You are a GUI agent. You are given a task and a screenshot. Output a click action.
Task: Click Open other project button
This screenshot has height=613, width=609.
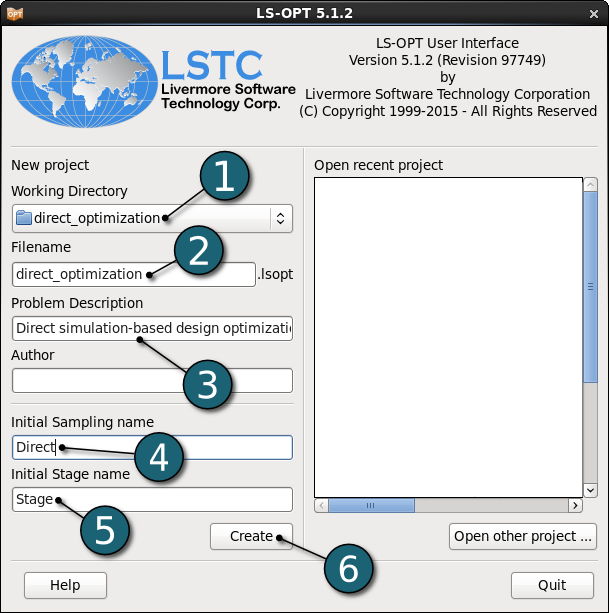523,536
